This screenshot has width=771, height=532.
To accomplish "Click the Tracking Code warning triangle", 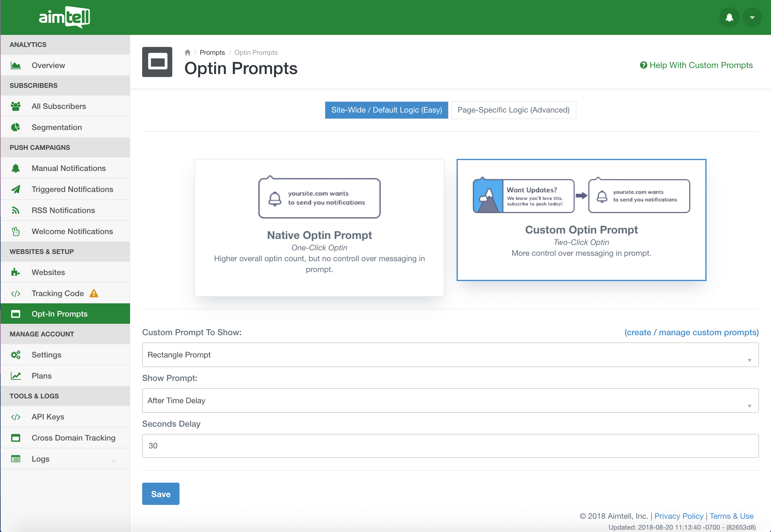I will 94,293.
